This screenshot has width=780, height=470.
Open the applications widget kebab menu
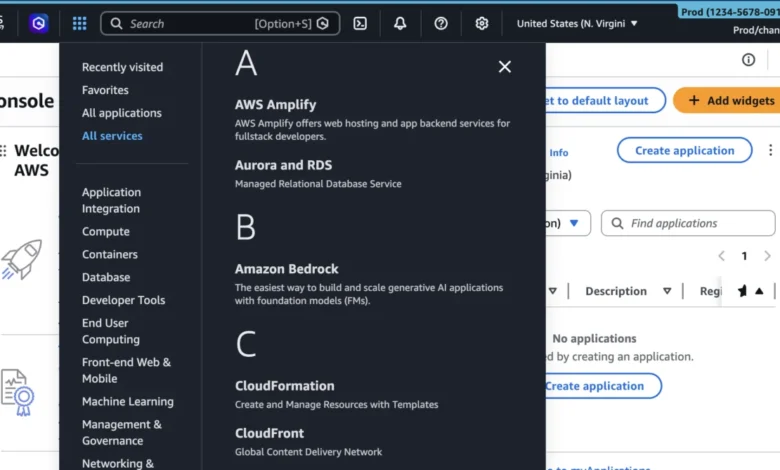coord(770,151)
